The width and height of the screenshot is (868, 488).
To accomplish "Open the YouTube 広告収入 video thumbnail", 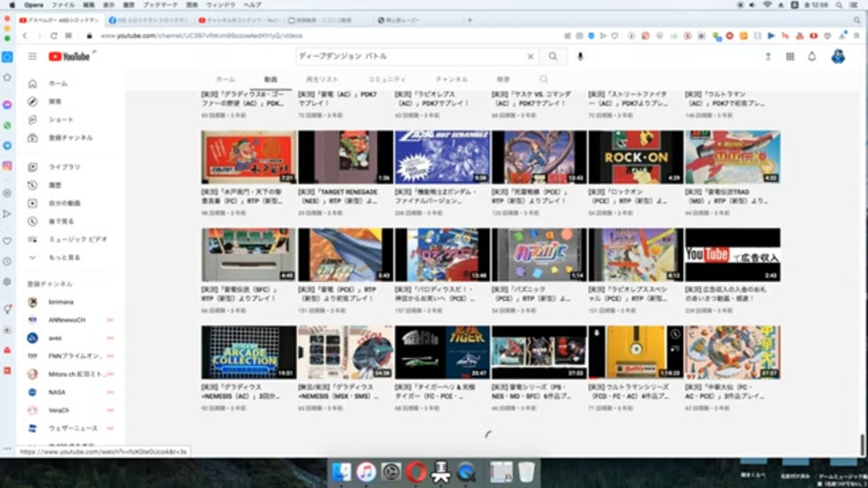I will tap(732, 255).
